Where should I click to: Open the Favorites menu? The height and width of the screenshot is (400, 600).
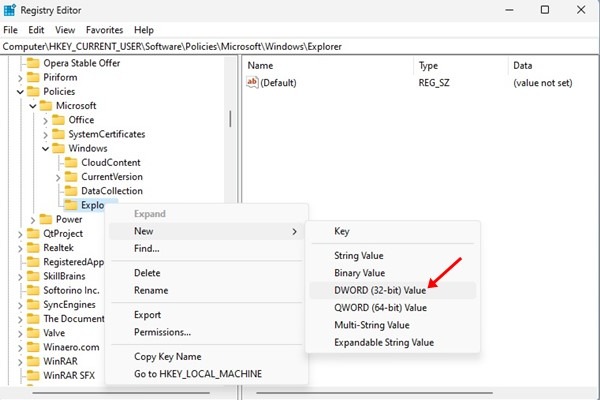coord(105,30)
